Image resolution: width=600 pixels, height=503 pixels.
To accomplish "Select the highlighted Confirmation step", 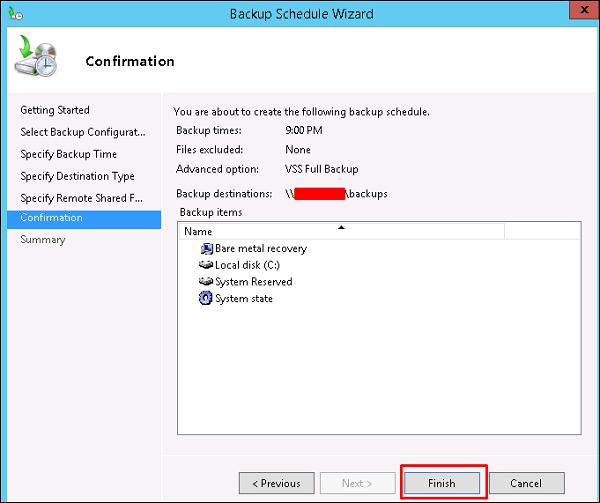I will [84, 220].
